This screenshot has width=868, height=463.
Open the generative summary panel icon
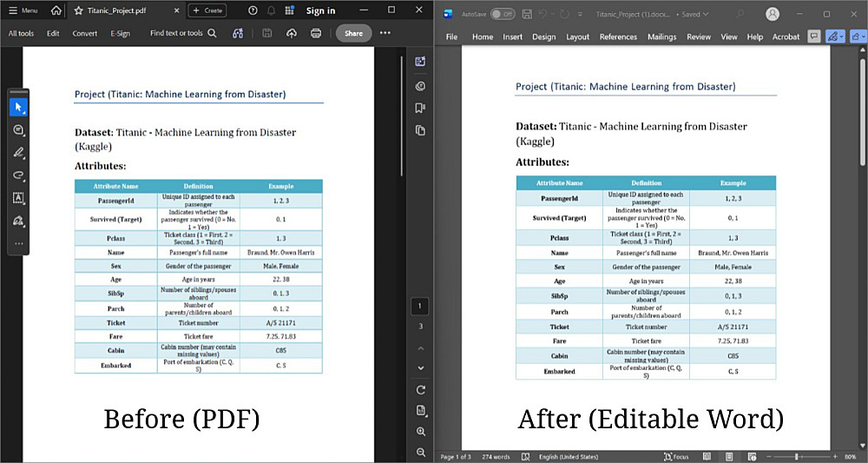[420, 62]
